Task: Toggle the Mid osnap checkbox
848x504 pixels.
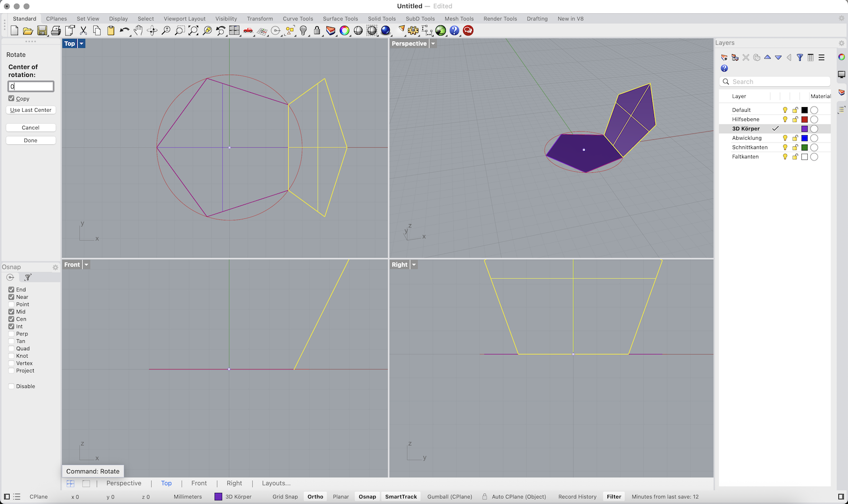Action: (x=11, y=312)
